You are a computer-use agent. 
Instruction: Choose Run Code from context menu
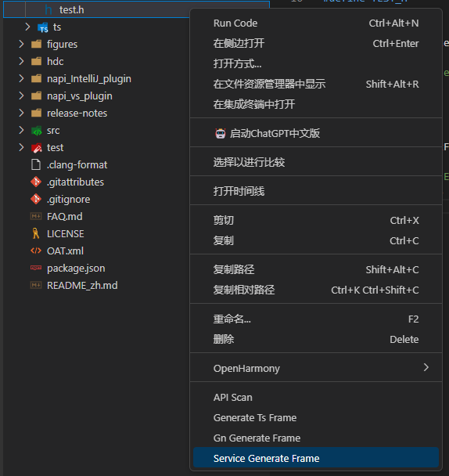316,23
